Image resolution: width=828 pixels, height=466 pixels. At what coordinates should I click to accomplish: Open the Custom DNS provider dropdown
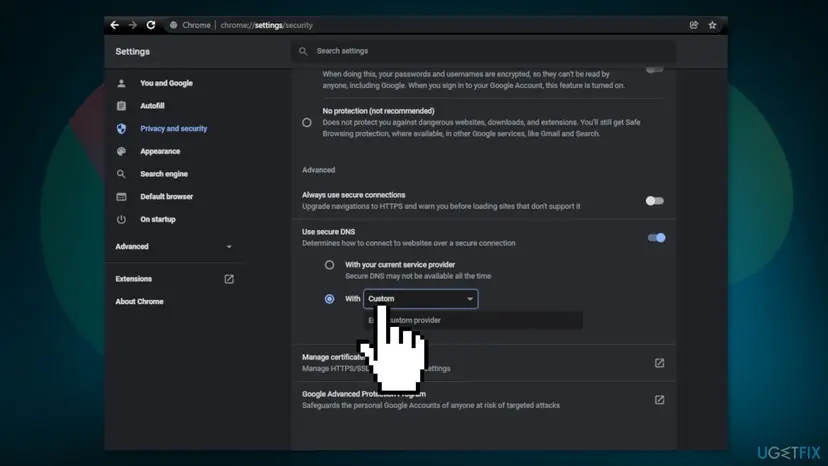coord(421,299)
